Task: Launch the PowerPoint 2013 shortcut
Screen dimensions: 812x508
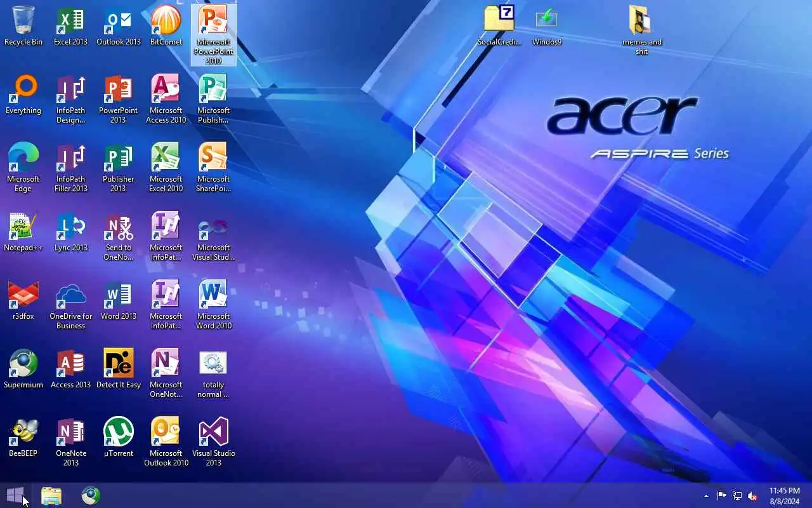Action: (119, 99)
